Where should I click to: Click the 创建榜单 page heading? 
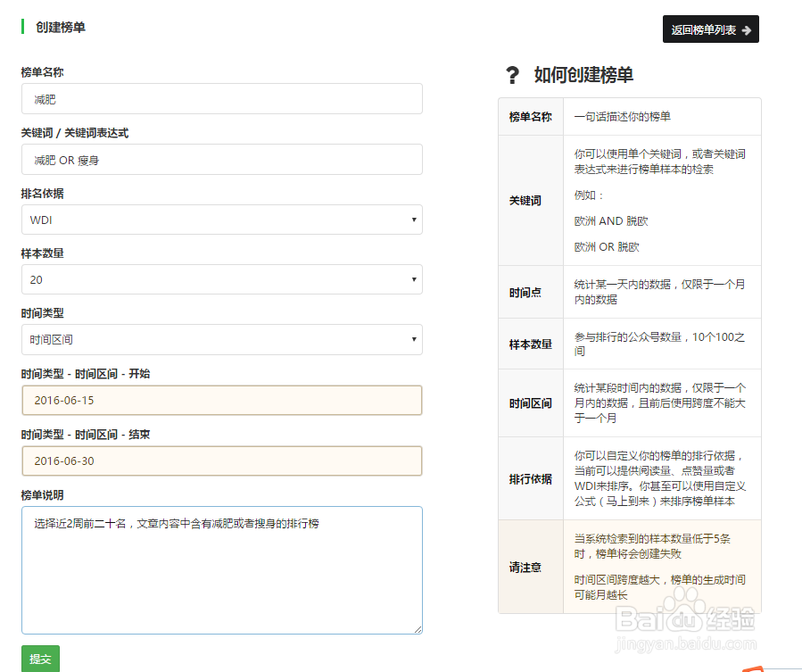(61, 27)
